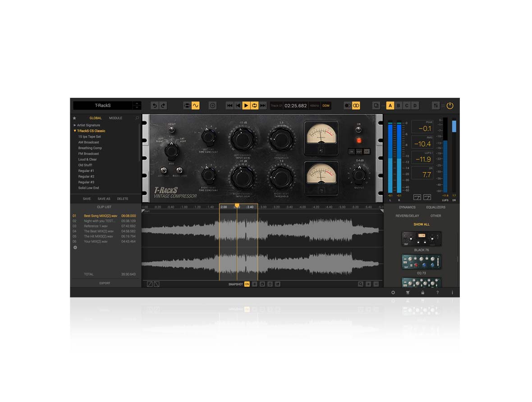Zoom in waveform with plus icon
This screenshot has width=532, height=402.
pyautogui.click(x=368, y=284)
